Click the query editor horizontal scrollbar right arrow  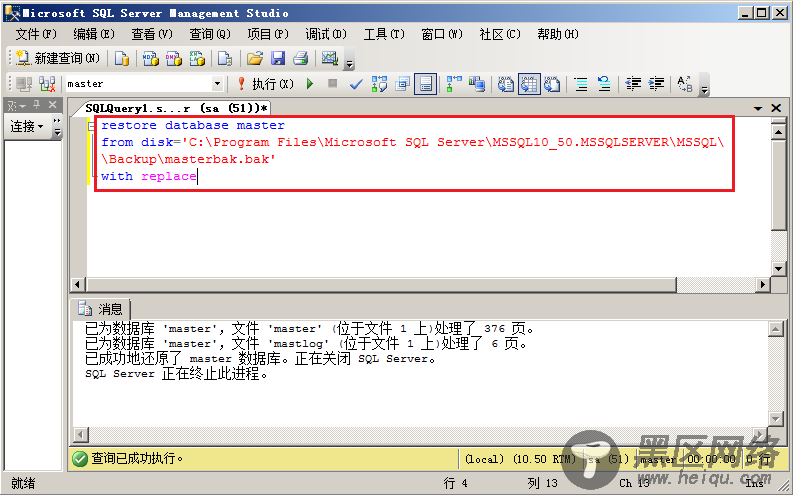point(763,285)
